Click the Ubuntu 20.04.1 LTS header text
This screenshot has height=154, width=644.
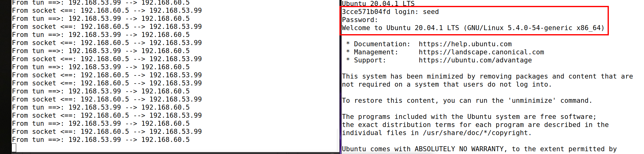(378, 3)
